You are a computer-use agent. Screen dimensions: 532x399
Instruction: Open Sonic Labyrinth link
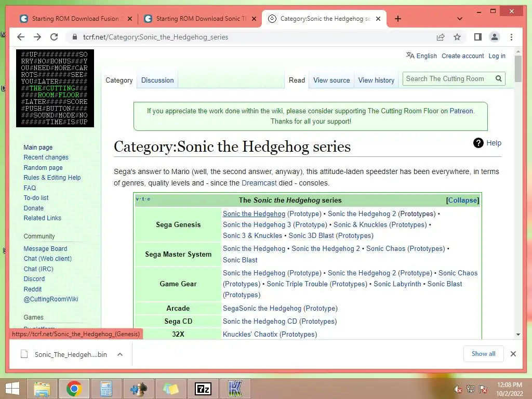tap(397, 284)
